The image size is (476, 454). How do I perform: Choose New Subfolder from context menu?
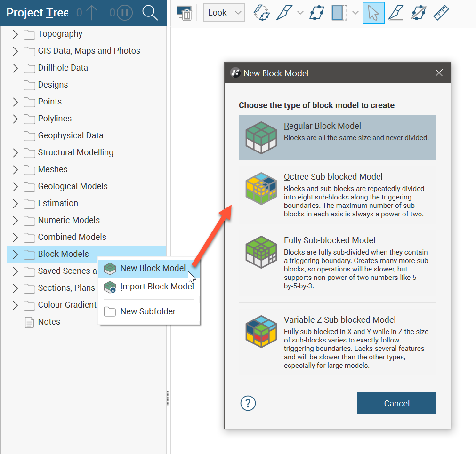tap(149, 311)
